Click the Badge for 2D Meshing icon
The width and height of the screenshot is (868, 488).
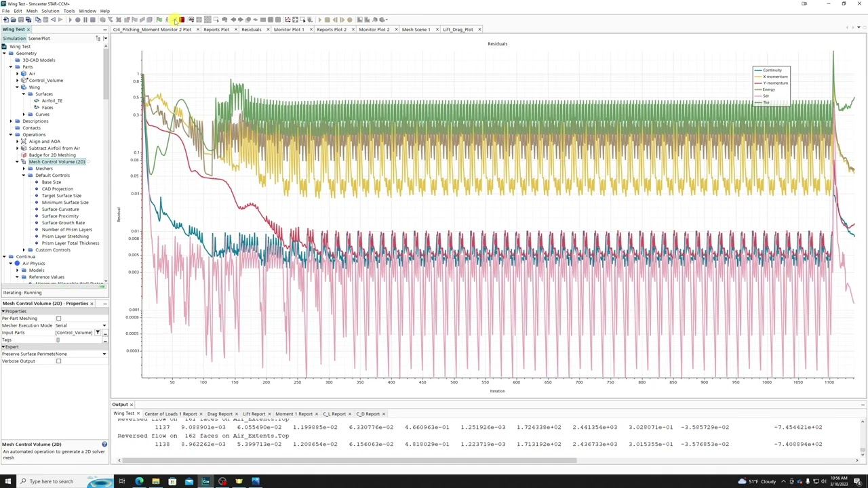(x=24, y=155)
